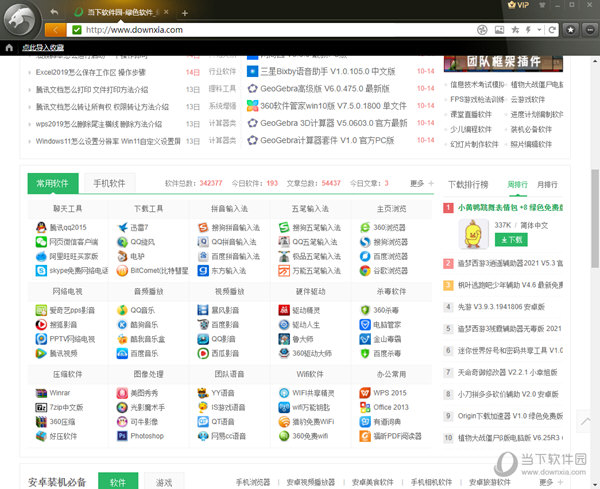Click the green 下载 button
The height and width of the screenshot is (489, 600).
point(511,240)
